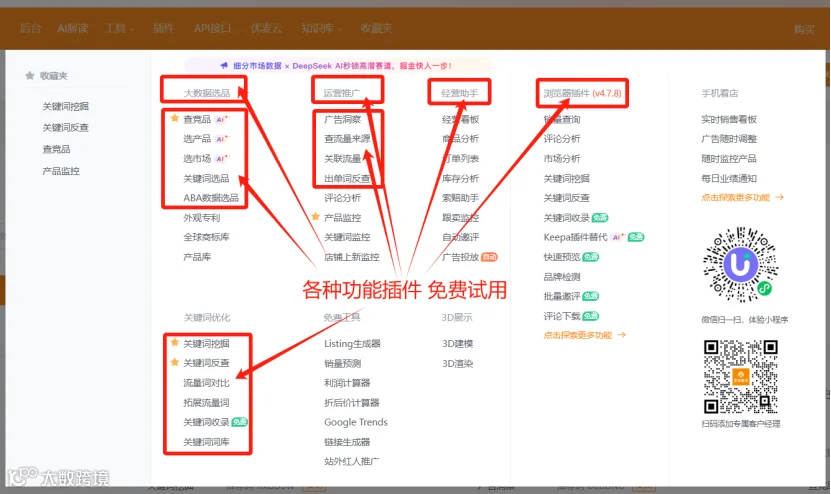Open 市场分析 under 浏览器插件

click(562, 158)
